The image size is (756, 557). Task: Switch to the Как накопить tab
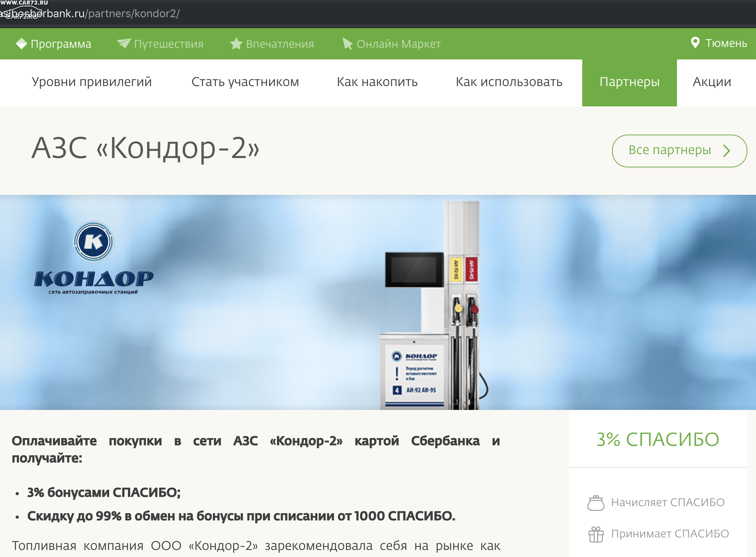coord(377,82)
